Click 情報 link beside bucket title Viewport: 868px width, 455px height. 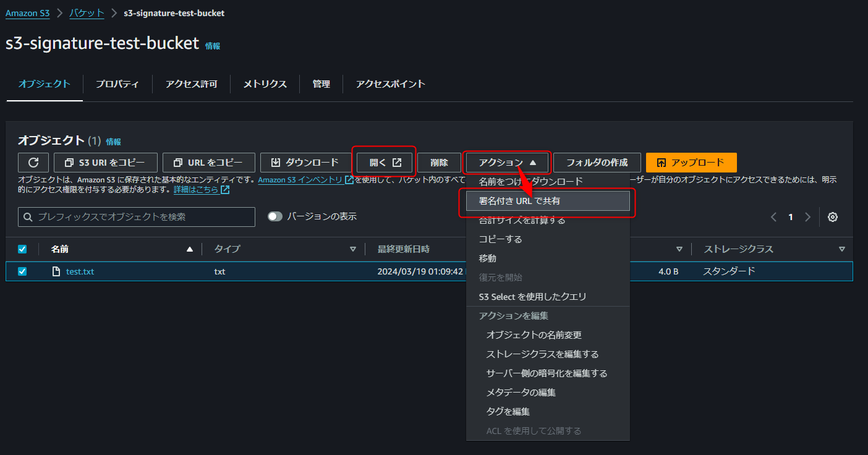(213, 46)
